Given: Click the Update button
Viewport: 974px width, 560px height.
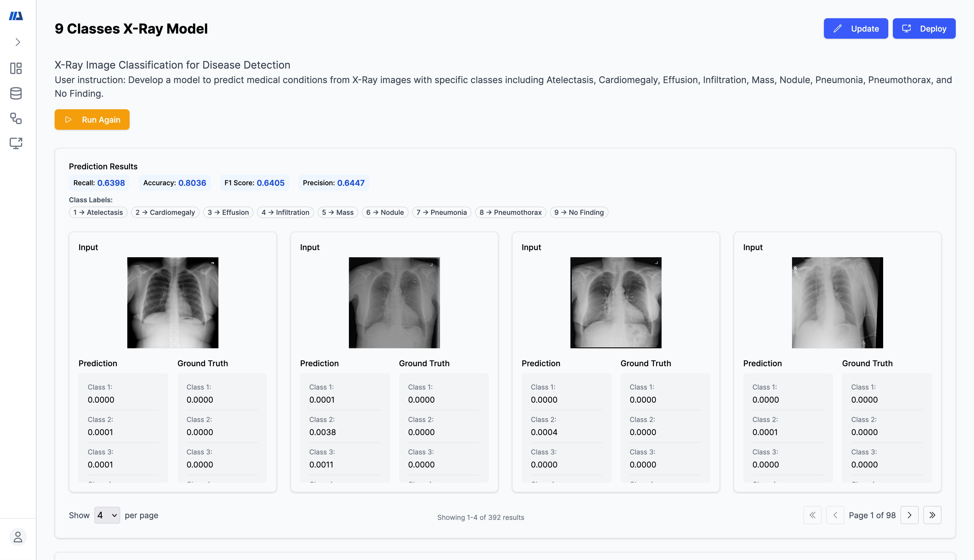Looking at the screenshot, I should [x=856, y=28].
